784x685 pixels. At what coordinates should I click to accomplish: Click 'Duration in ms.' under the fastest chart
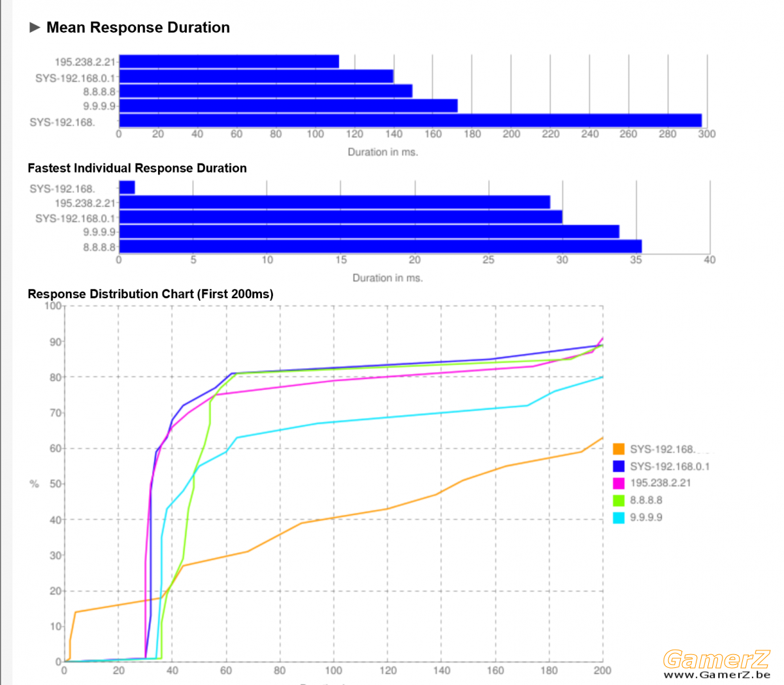pos(387,278)
